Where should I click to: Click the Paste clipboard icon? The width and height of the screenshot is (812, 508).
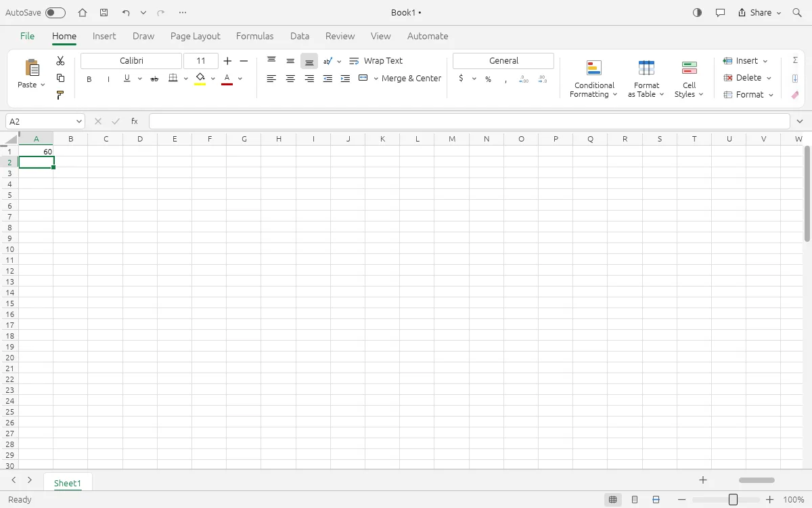click(x=32, y=68)
